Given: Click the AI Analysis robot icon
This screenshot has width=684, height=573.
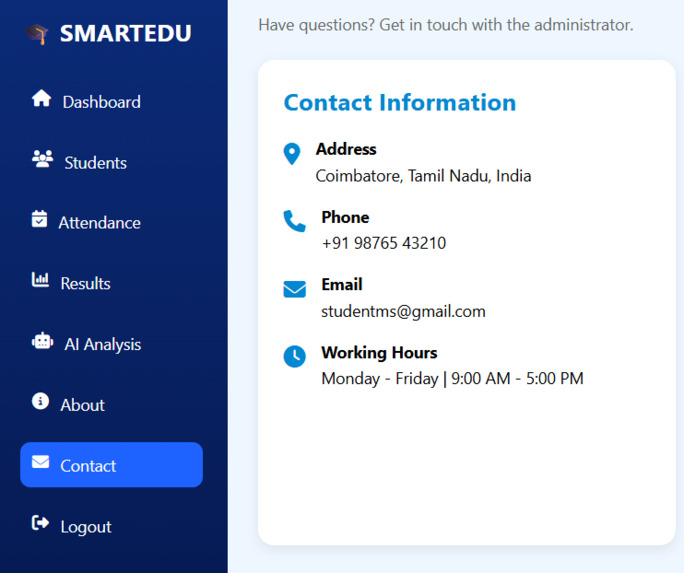Looking at the screenshot, I should click(42, 341).
